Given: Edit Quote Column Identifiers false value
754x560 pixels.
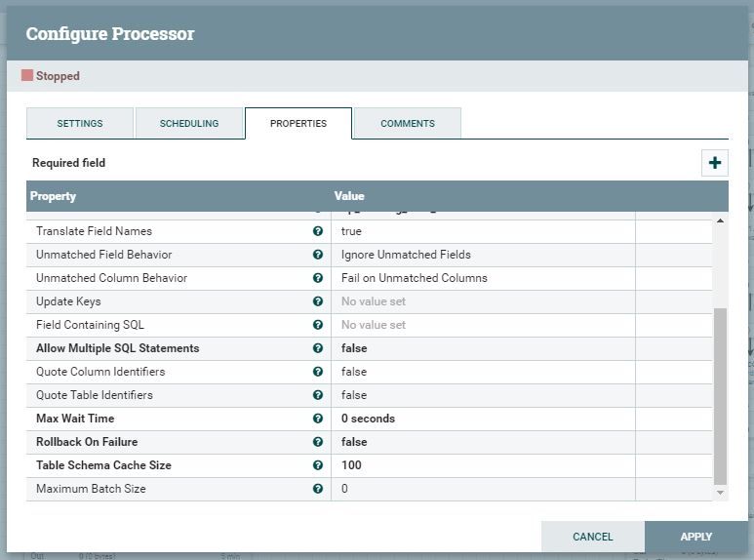Looking at the screenshot, I should 483,372.
